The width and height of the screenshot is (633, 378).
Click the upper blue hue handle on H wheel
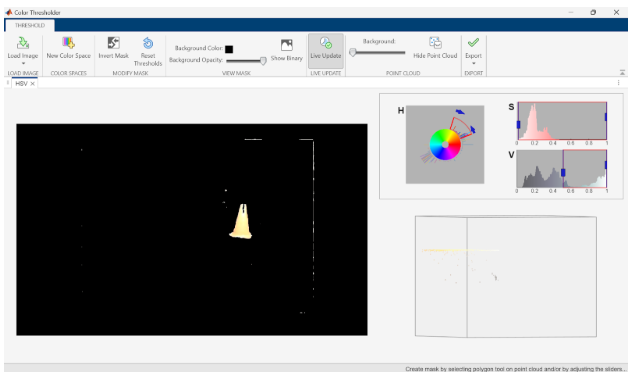click(x=460, y=112)
